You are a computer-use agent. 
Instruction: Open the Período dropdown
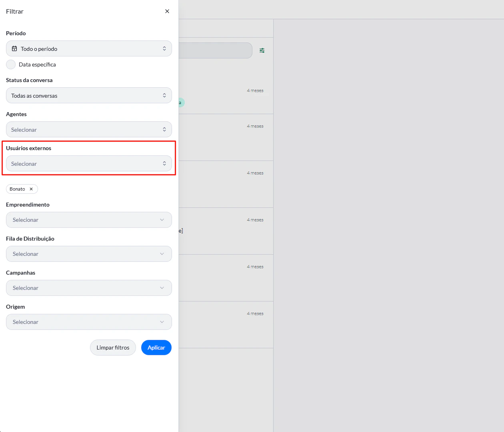point(89,48)
